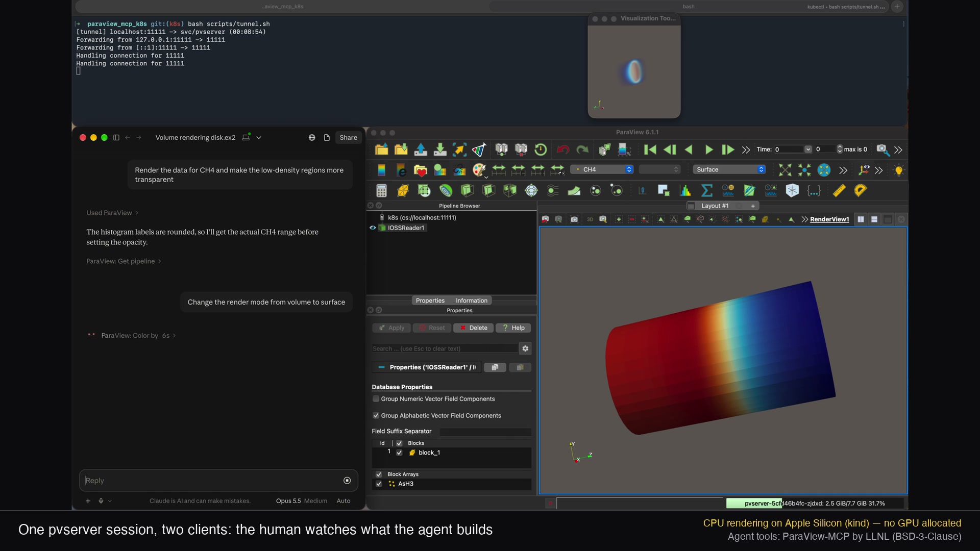This screenshot has width=980, height=551.
Task: Apply the Threshold filter icon
Action: tap(510, 191)
